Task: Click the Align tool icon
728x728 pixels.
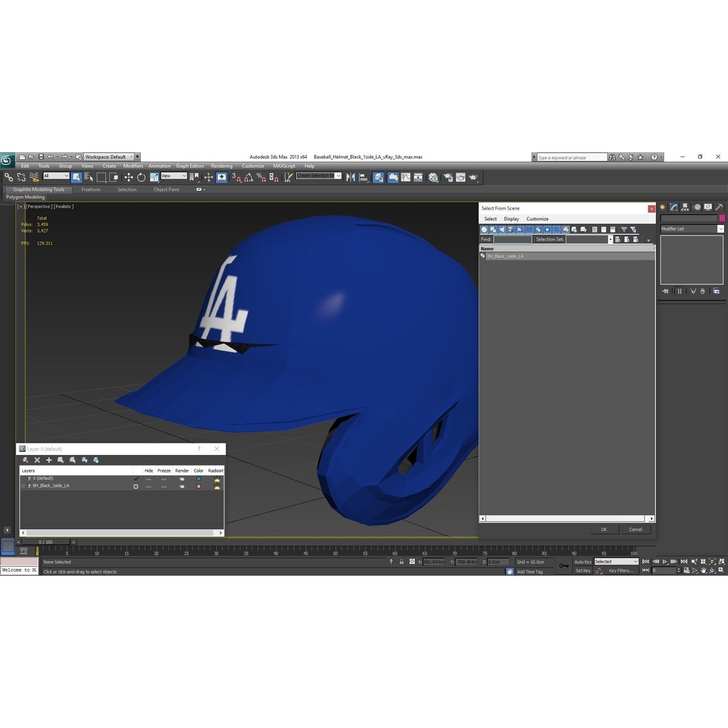Action: pos(363,177)
